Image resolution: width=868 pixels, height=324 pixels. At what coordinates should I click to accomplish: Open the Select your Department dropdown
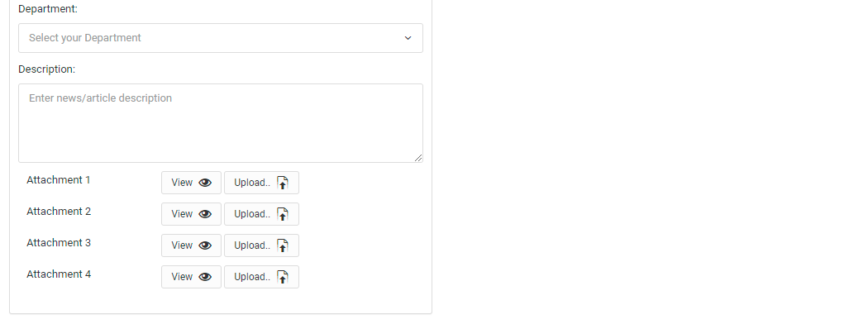221,38
